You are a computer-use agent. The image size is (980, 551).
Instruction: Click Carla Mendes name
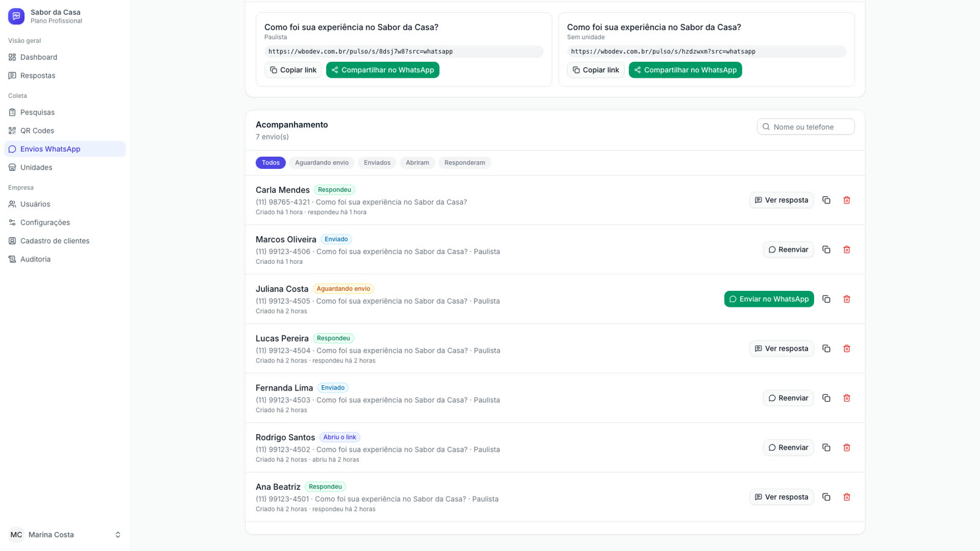pyautogui.click(x=282, y=190)
